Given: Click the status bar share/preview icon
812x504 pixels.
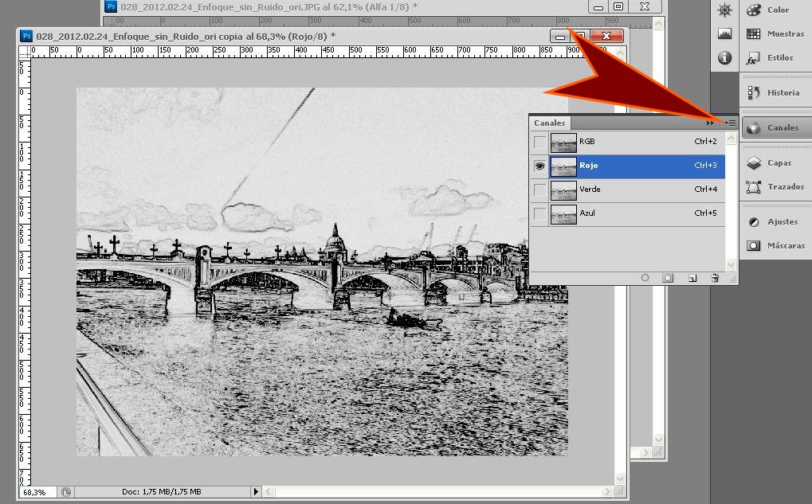Looking at the screenshot, I should click(x=66, y=492).
